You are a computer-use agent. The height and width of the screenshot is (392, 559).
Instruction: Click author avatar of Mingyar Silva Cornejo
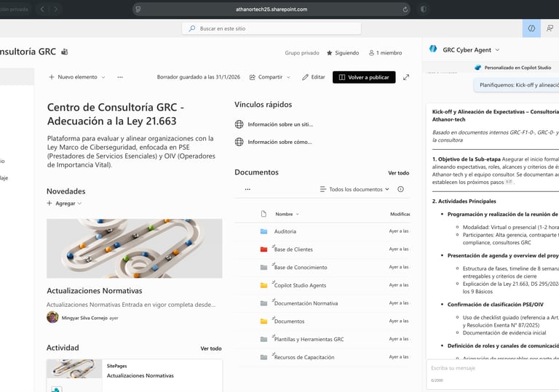pos(52,317)
